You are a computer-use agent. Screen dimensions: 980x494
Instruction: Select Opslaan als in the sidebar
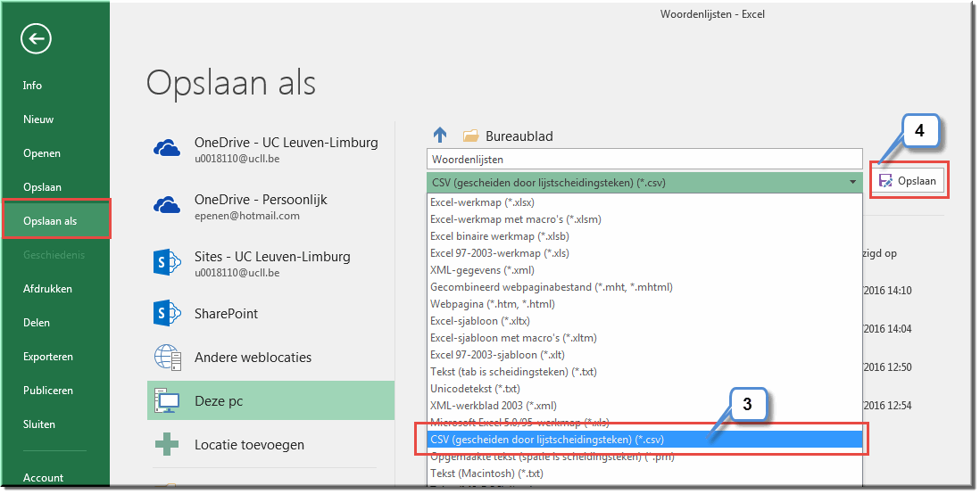point(56,219)
